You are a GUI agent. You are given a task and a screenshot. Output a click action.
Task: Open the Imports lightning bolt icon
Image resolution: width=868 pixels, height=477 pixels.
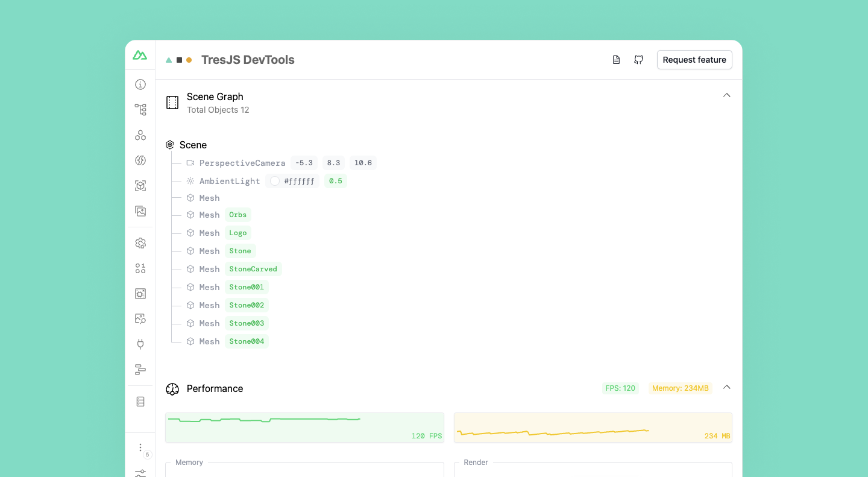click(140, 160)
